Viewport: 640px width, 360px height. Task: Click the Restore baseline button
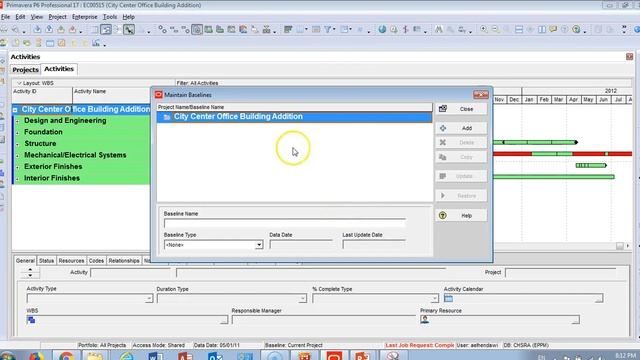[461, 196]
